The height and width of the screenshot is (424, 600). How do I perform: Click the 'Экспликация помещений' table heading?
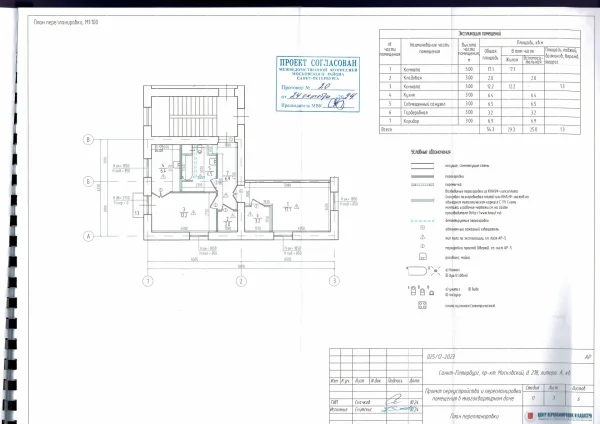pyautogui.click(x=479, y=34)
